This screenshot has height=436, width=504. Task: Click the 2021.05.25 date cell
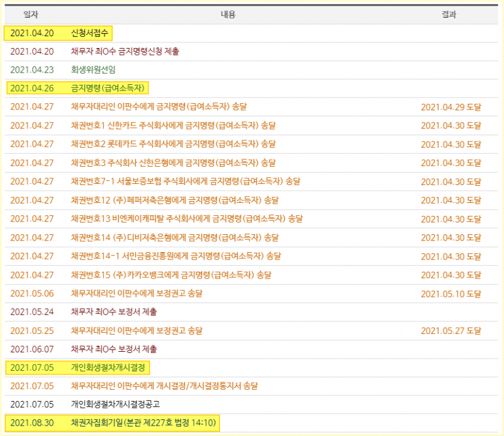coord(32,331)
